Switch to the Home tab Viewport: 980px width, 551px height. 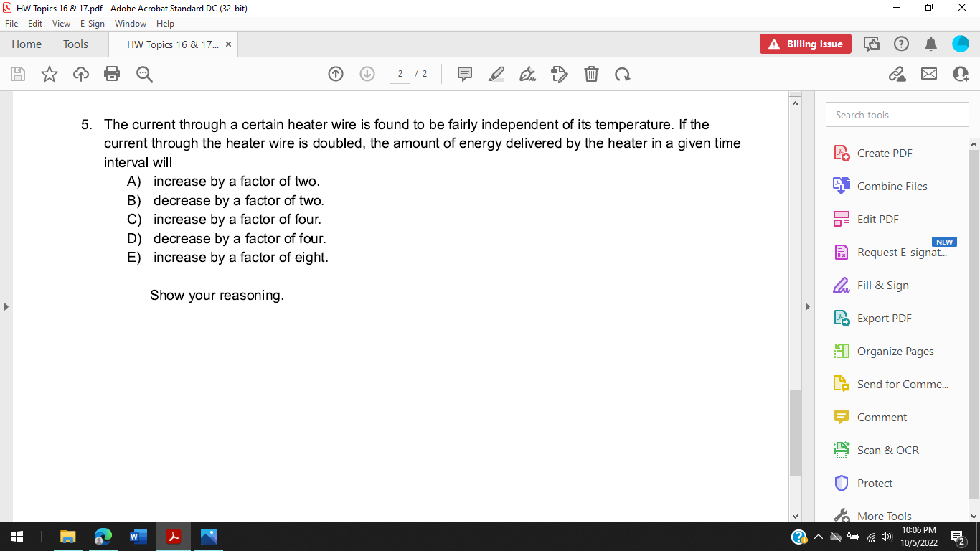[x=27, y=44]
